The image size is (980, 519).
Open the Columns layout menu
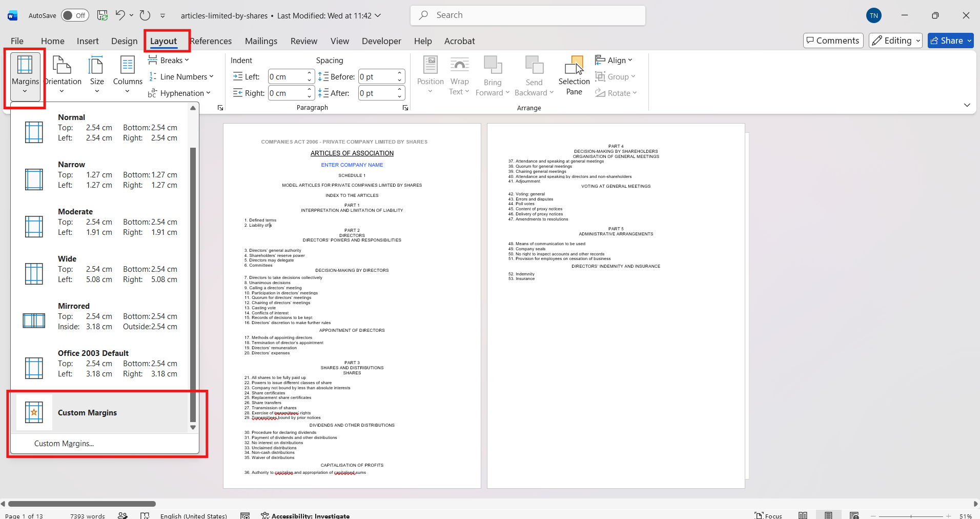(x=128, y=76)
